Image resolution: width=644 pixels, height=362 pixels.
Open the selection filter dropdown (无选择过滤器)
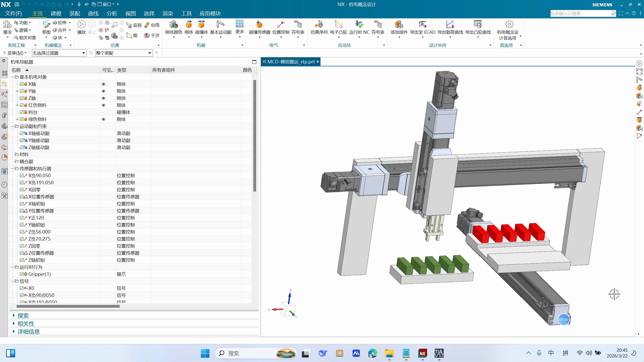(59, 53)
